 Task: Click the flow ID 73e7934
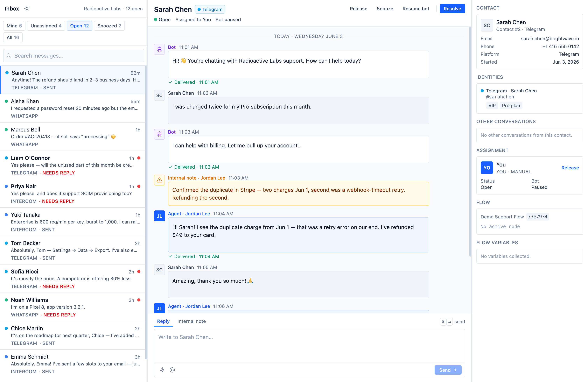(538, 217)
